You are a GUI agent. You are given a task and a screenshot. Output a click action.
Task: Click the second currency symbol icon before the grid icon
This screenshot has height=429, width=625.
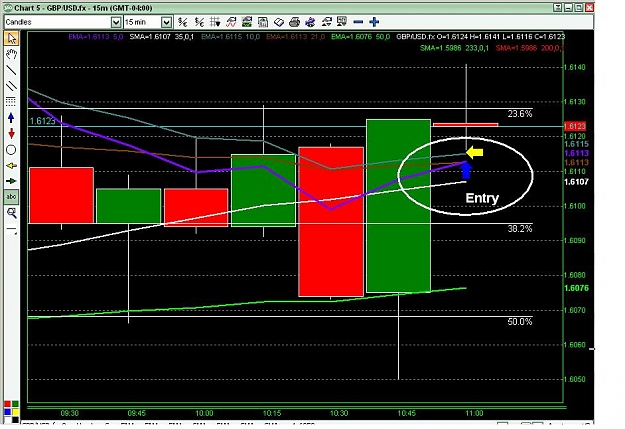click(x=199, y=22)
